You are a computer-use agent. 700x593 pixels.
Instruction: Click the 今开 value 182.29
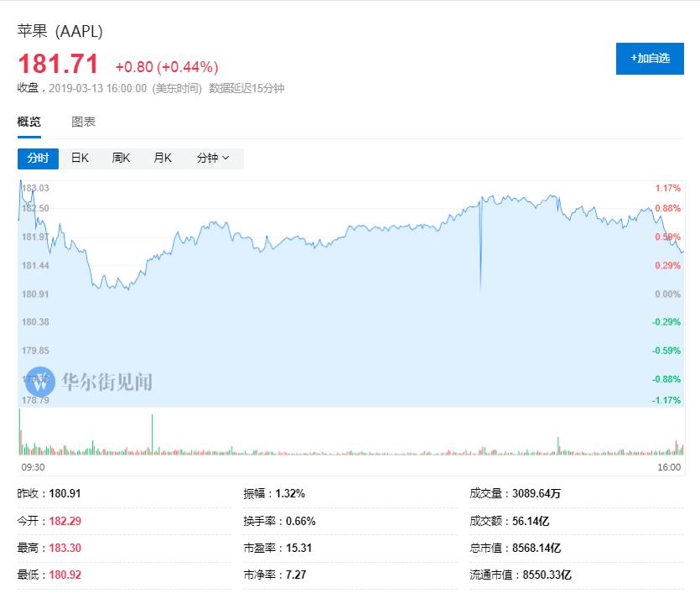point(65,521)
